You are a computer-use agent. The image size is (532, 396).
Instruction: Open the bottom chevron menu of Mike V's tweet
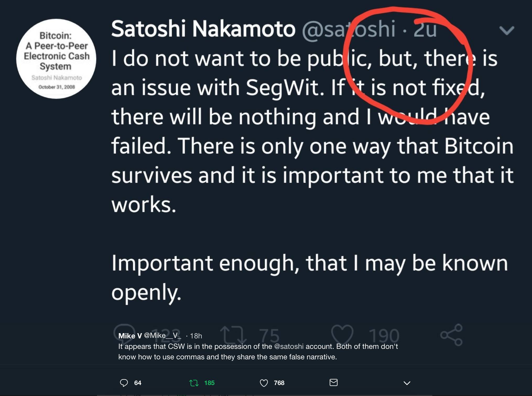(x=407, y=383)
